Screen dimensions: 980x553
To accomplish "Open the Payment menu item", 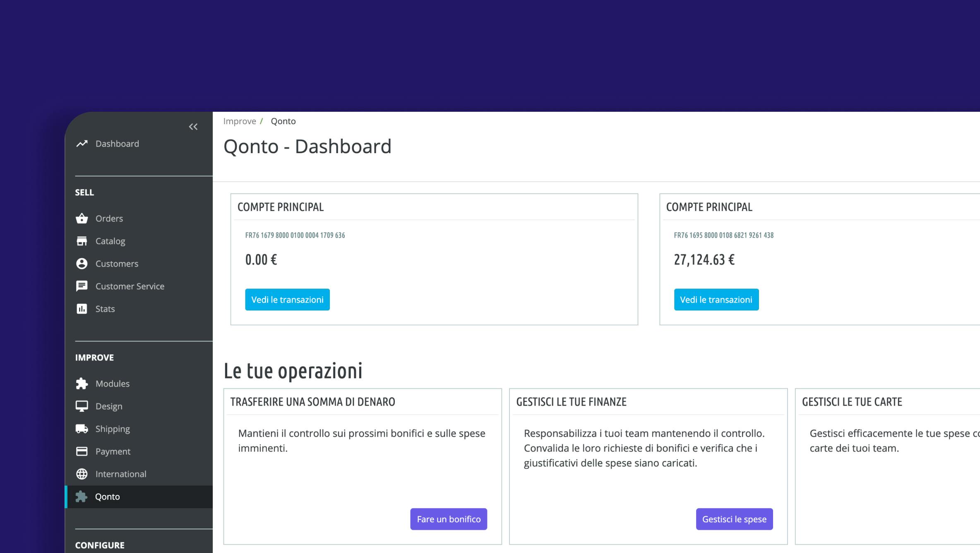I will [x=113, y=452].
